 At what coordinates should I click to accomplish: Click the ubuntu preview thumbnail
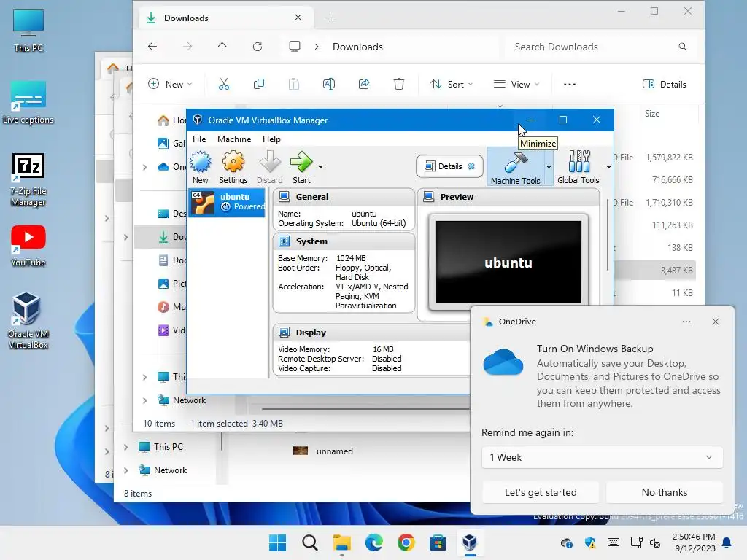click(508, 262)
